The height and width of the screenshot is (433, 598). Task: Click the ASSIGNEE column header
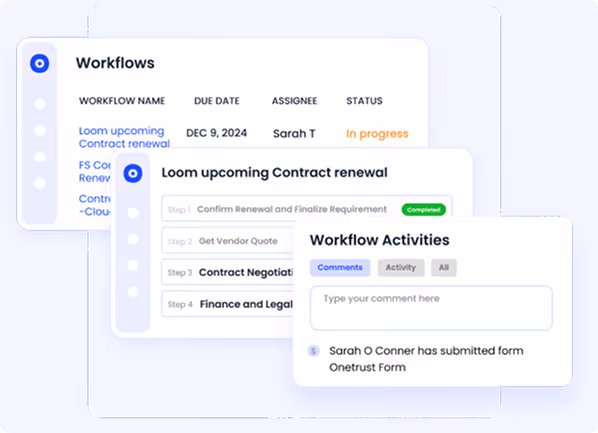point(294,101)
